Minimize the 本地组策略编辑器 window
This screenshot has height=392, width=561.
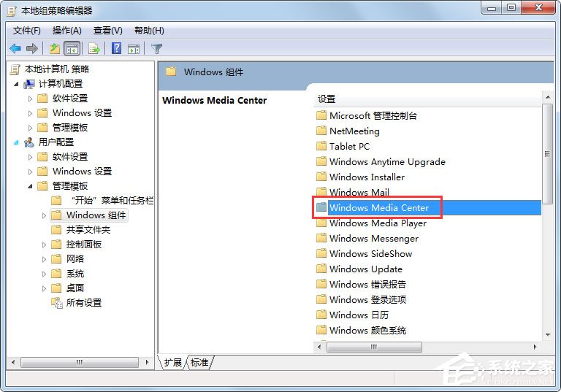click(x=491, y=8)
